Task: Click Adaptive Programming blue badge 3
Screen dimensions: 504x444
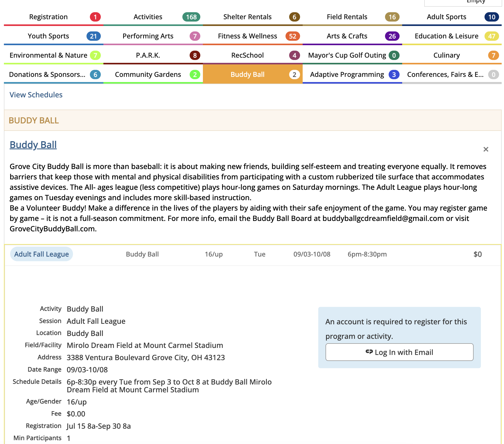Action: tap(394, 75)
